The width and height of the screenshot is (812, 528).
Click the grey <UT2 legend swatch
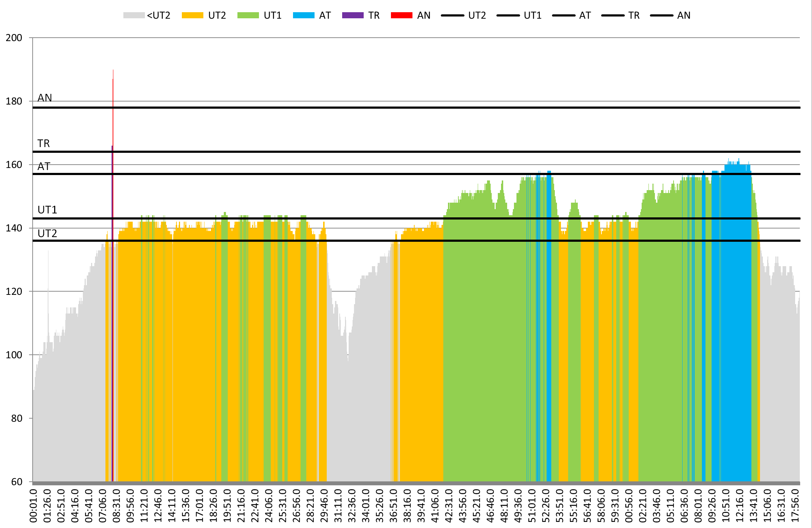tap(134, 15)
